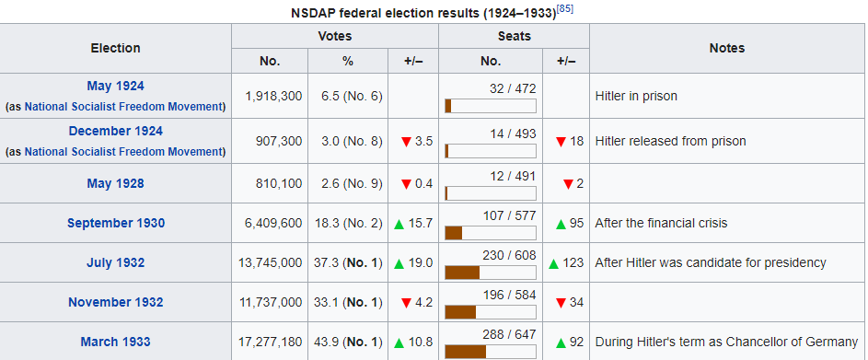The width and height of the screenshot is (868, 360).
Task: Click green up arrow beside 95 seat change
Action: [561, 224]
